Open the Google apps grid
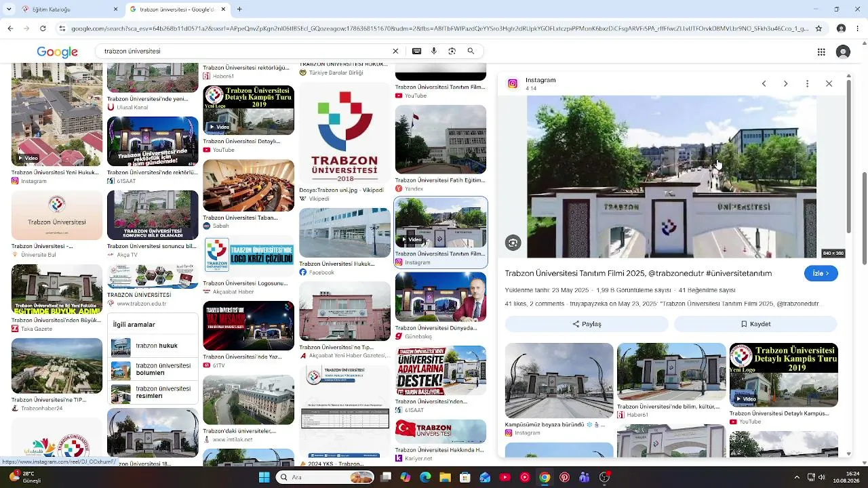868x488 pixels. click(x=821, y=52)
